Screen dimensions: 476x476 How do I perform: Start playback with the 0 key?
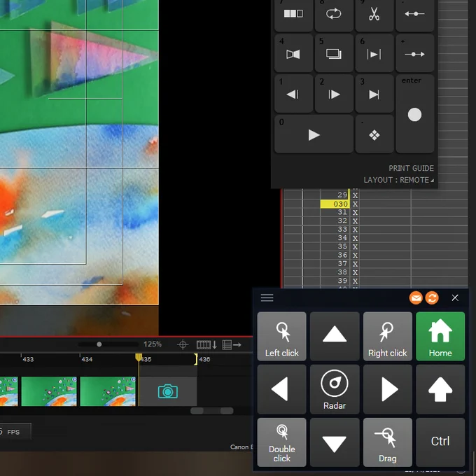click(x=314, y=134)
